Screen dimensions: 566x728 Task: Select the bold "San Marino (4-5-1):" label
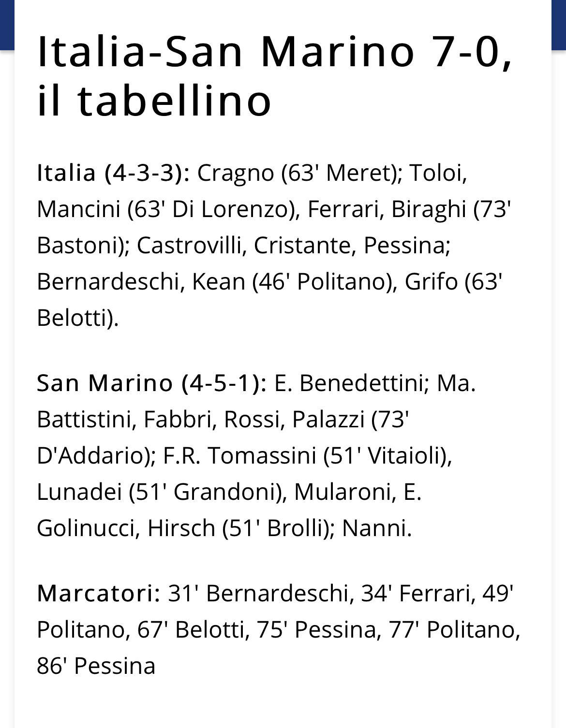[151, 383]
